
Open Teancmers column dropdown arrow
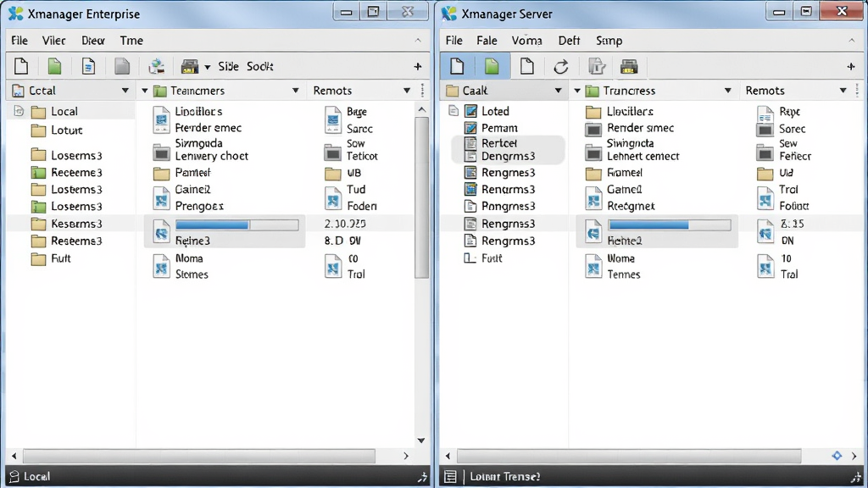click(296, 91)
